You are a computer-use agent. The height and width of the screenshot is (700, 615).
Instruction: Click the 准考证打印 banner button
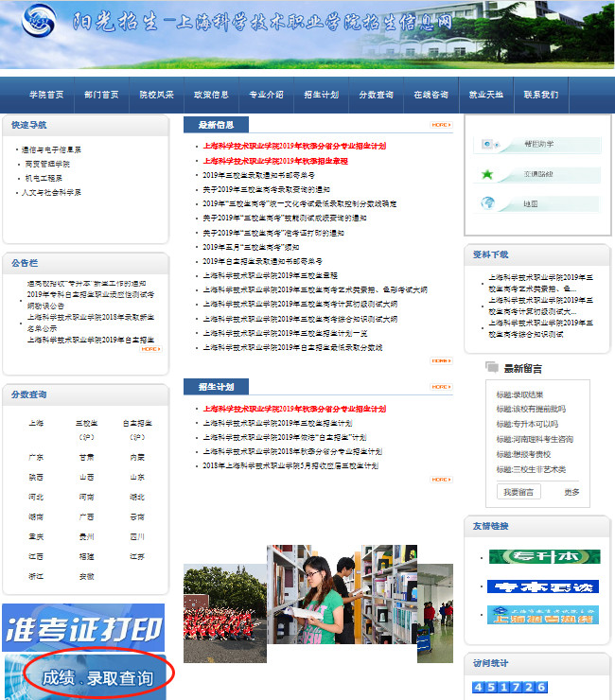(x=83, y=628)
